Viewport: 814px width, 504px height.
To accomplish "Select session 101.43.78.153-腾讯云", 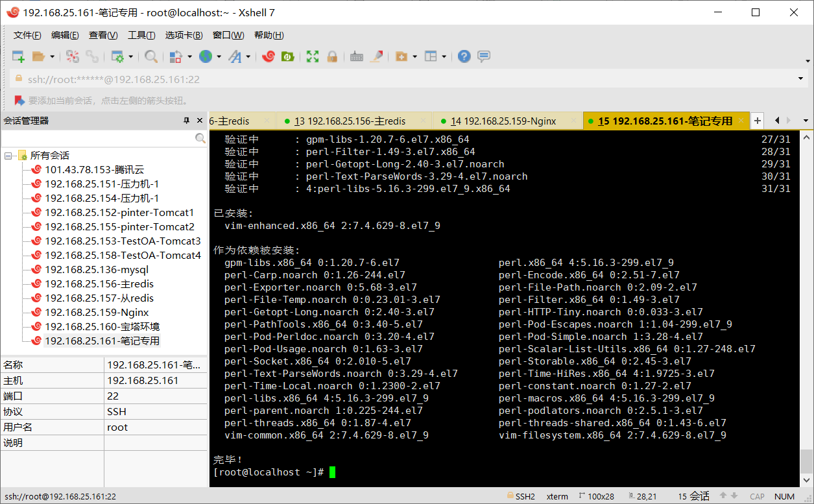I will tap(94, 170).
